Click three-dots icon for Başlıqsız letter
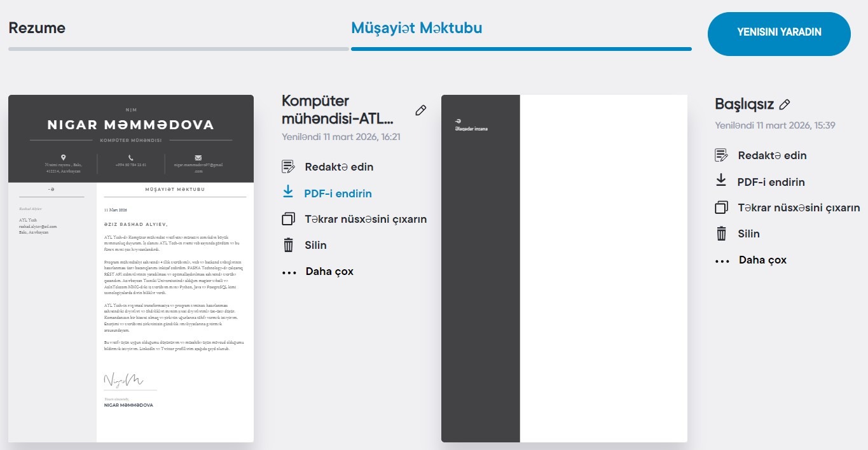 (722, 261)
